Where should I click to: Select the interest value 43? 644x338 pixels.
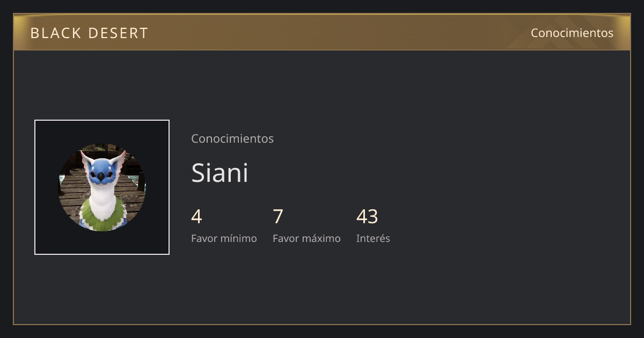367,217
